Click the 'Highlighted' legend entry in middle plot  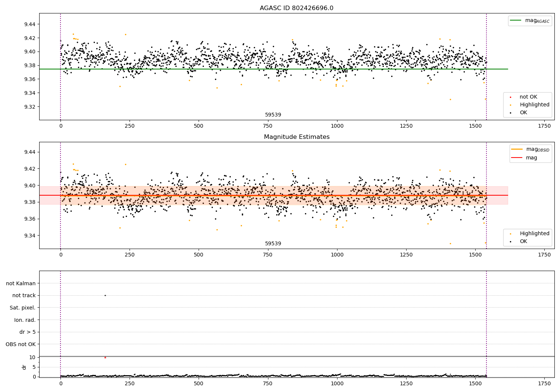534,234
